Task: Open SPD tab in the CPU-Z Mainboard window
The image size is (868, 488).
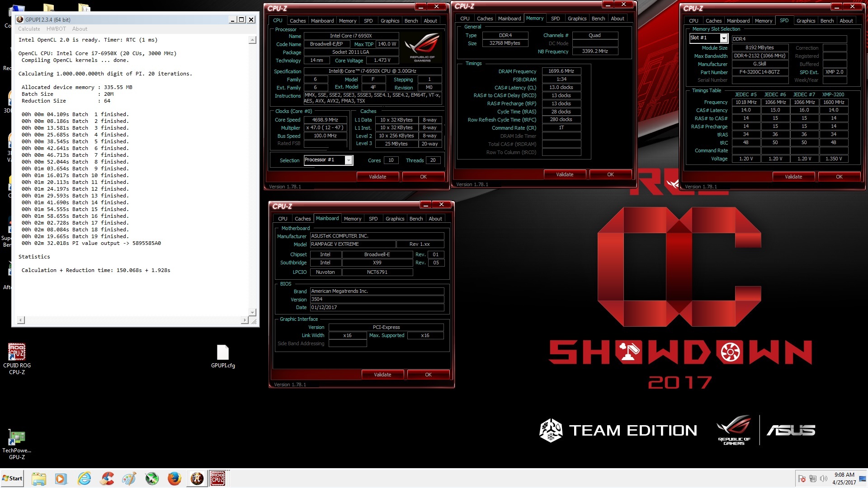Action: click(x=373, y=219)
